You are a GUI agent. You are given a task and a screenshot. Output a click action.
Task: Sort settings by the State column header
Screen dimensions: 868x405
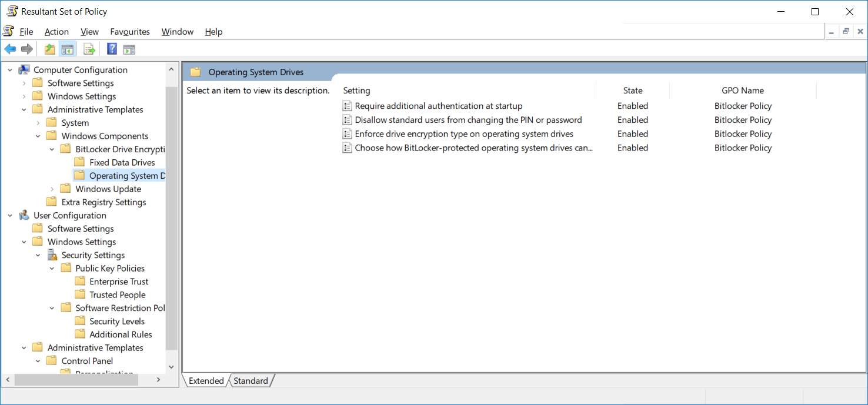tap(632, 90)
